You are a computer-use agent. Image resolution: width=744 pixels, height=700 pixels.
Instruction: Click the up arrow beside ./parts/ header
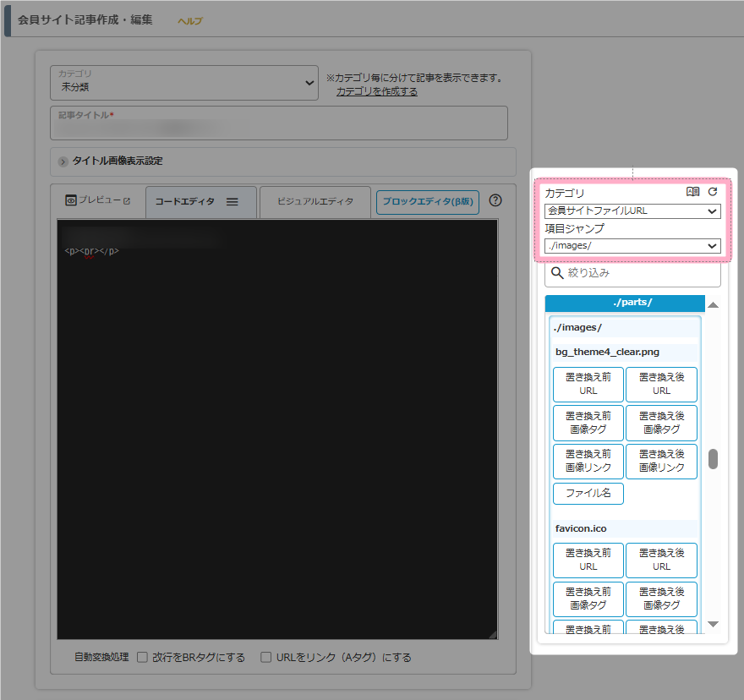click(713, 304)
